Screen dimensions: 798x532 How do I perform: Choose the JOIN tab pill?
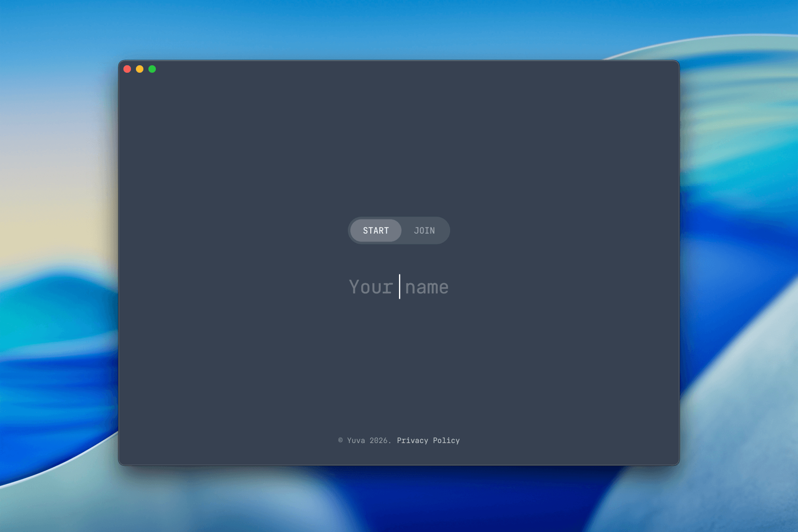point(424,231)
